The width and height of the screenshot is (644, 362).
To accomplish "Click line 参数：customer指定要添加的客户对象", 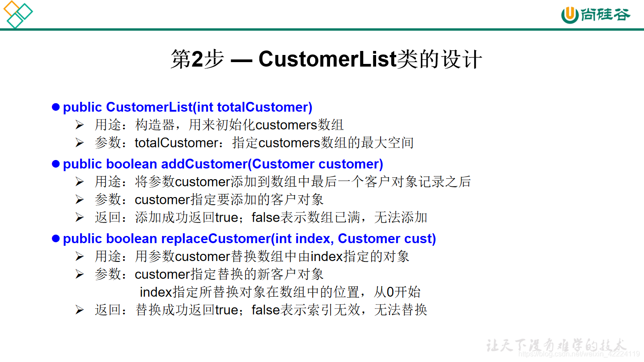I will (209, 200).
